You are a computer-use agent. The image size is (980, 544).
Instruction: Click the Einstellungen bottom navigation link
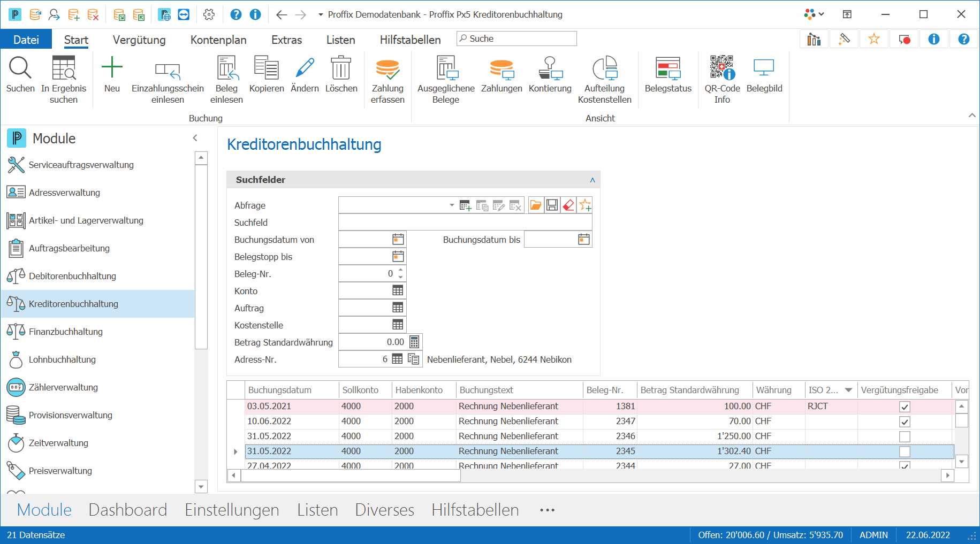tap(232, 510)
